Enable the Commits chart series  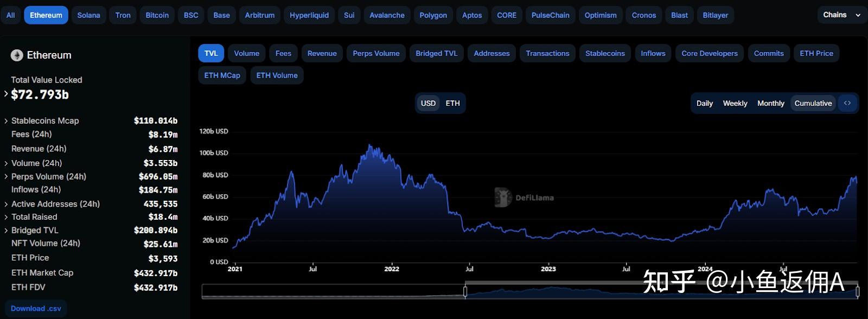[x=769, y=53]
